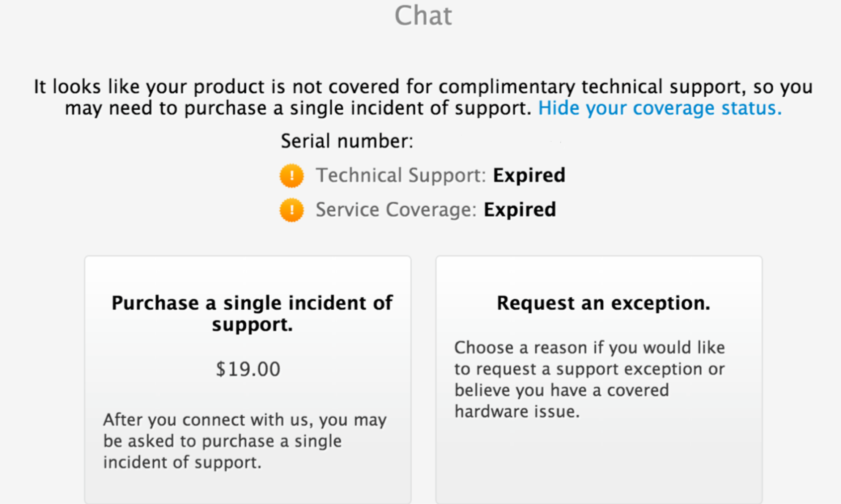Click the Chat page title

tap(424, 16)
